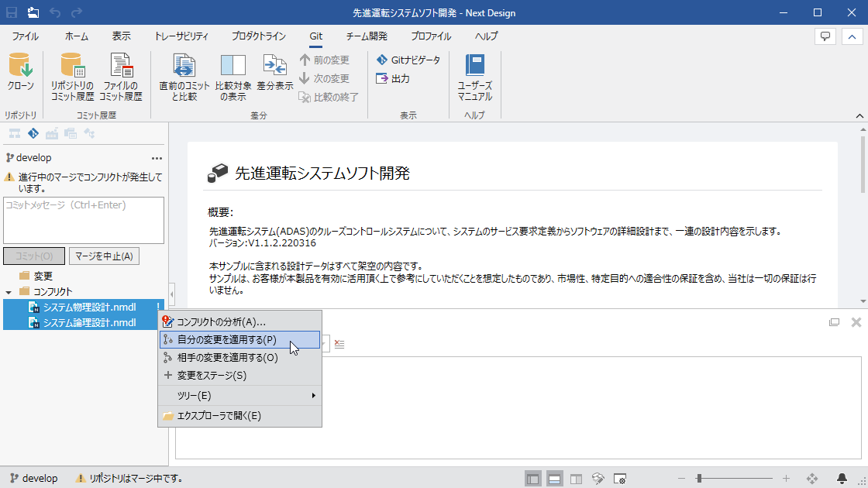This screenshot has height=488, width=868.
Task: Maximize the lower sub-pane
Action: pyautogui.click(x=834, y=322)
